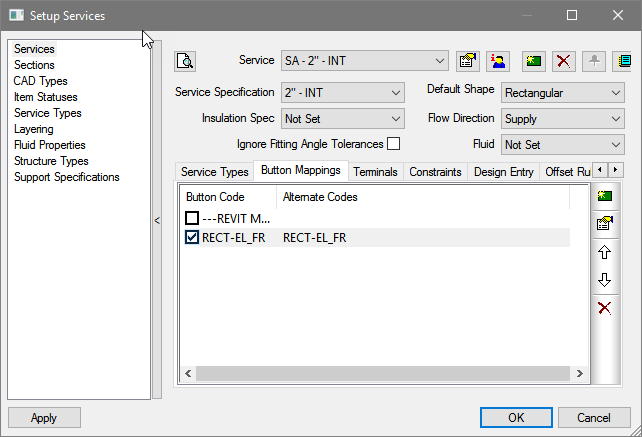
Task: Move mapping up with up arrow
Action: click(x=604, y=252)
